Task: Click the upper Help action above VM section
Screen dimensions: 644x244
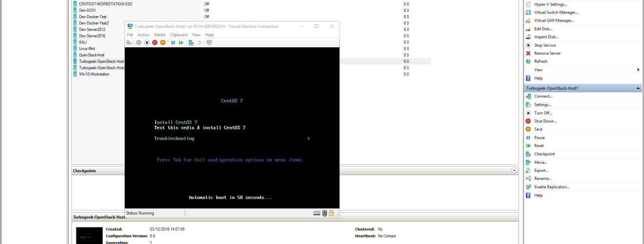Action: coord(538,78)
